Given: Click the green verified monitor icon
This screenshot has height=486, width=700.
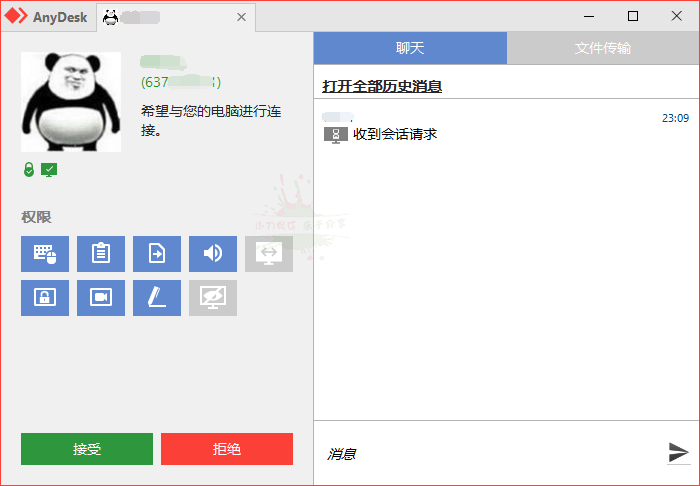Looking at the screenshot, I should coord(49,169).
